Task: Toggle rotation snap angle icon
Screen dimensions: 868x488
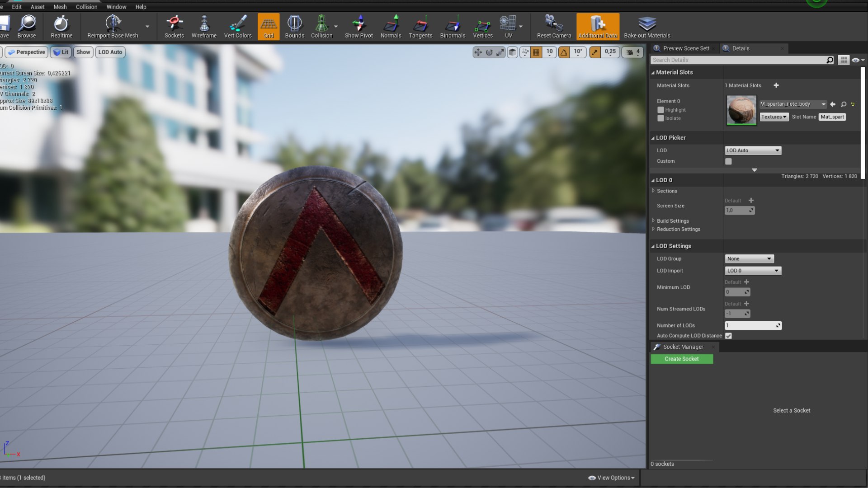Action: click(564, 52)
